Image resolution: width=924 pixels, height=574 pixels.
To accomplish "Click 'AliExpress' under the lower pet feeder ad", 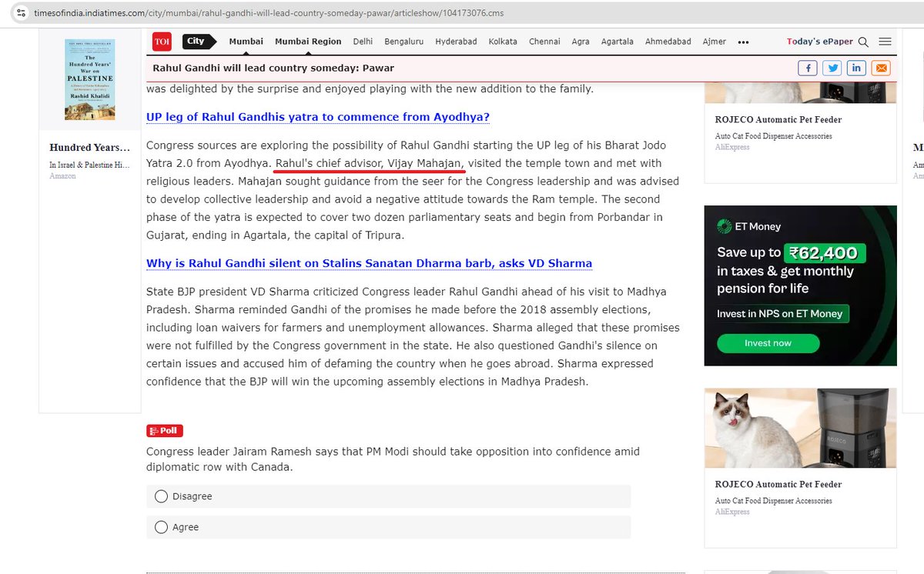I will pos(732,512).
